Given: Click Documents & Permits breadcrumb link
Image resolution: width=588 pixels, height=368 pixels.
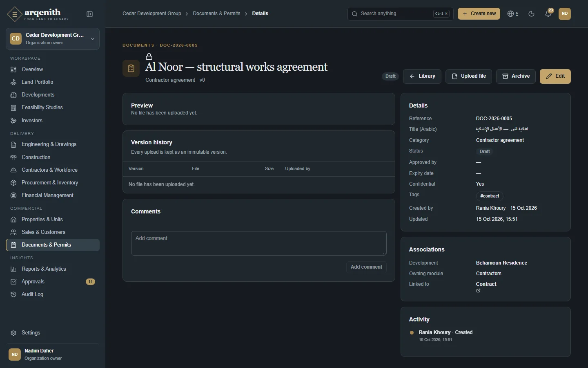Looking at the screenshot, I should click(x=216, y=13).
